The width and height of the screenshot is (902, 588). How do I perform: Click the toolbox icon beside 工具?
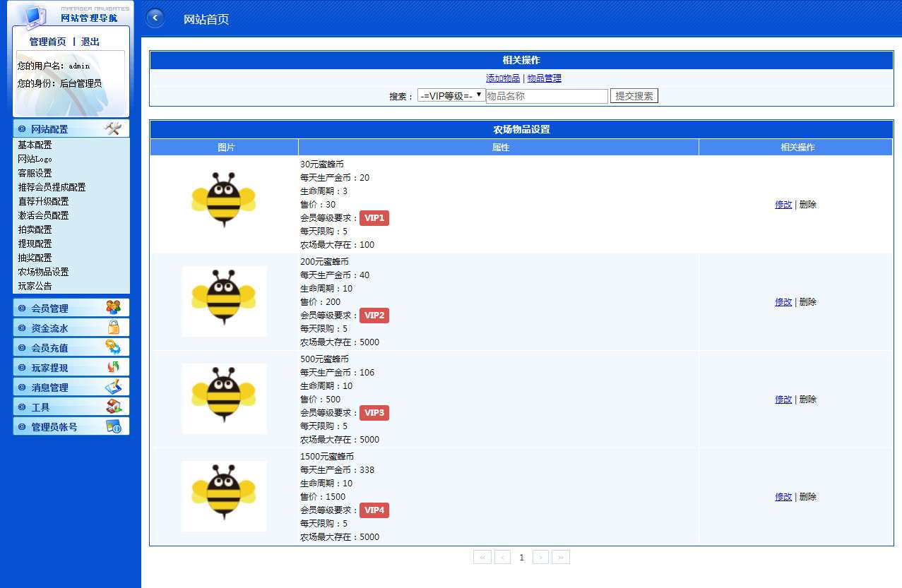[x=113, y=407]
